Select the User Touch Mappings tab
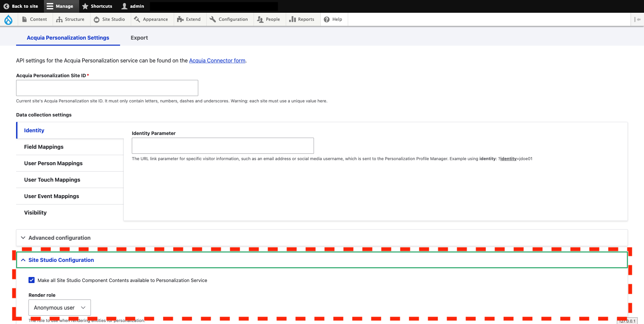644x324 pixels. pyautogui.click(x=70, y=180)
